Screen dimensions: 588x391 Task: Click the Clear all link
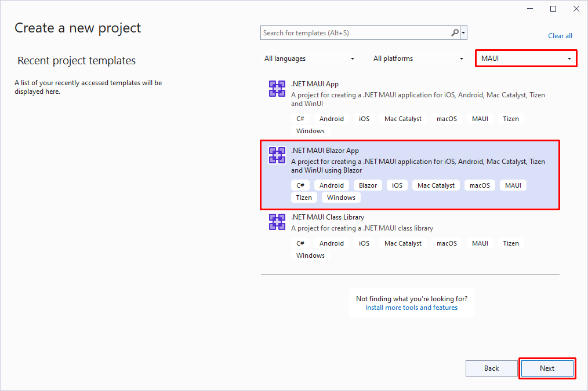560,36
